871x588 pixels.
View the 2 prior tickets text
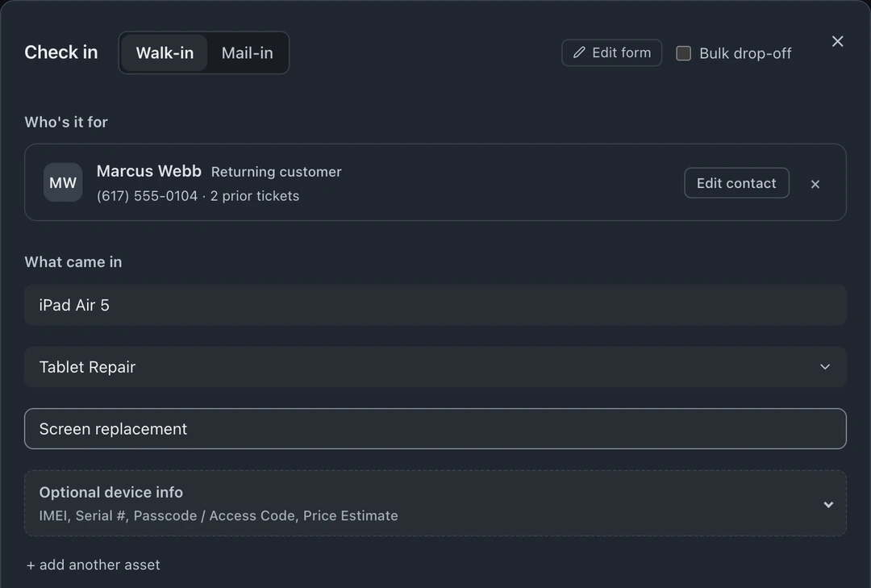(254, 196)
